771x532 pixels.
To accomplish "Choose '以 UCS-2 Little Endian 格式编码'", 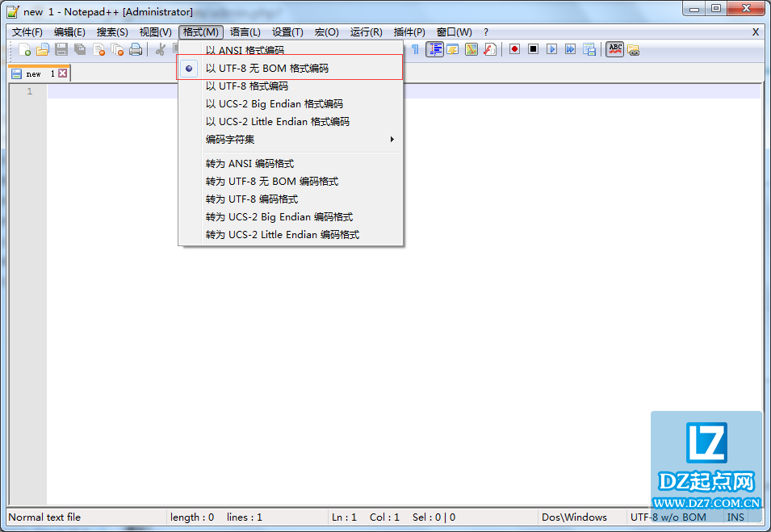I will coord(291,121).
